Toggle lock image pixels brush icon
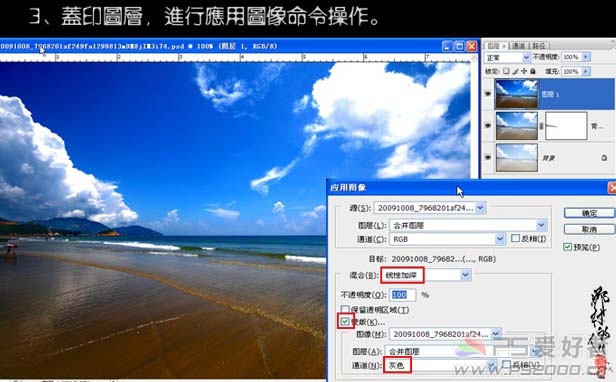This screenshot has height=382, width=616. pyautogui.click(x=515, y=71)
